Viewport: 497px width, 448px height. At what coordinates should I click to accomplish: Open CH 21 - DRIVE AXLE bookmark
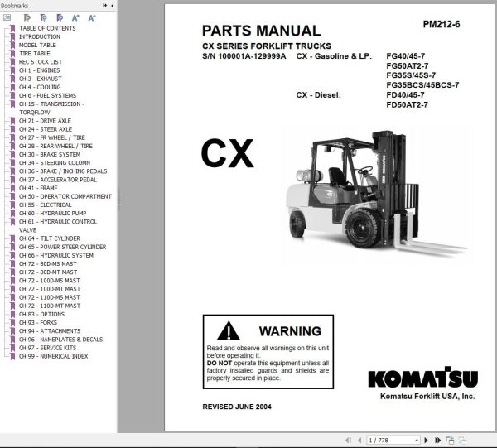(x=45, y=121)
